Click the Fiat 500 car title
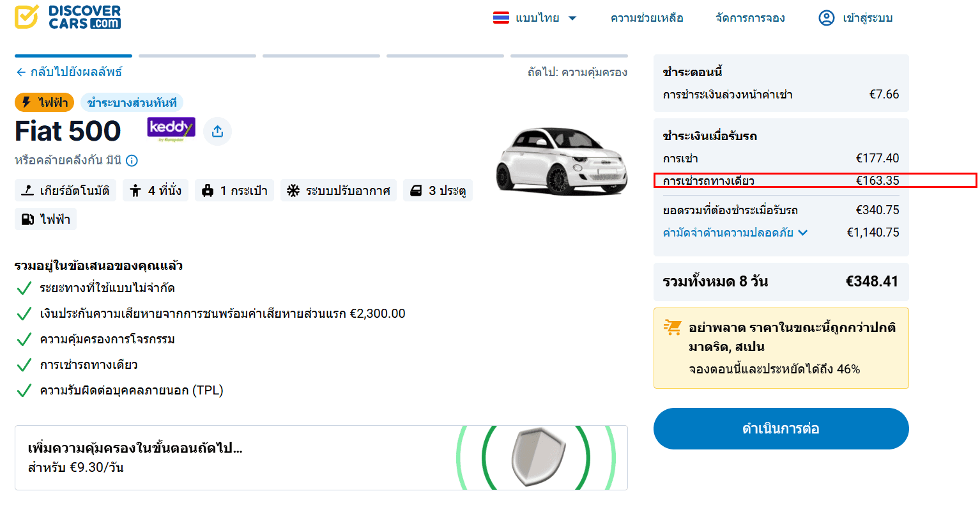The image size is (980, 507). coord(68,131)
